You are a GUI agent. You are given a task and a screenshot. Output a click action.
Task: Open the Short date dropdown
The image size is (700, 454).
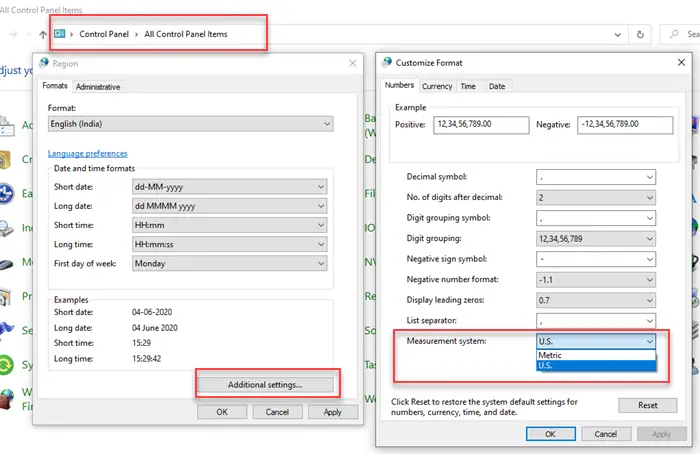229,187
